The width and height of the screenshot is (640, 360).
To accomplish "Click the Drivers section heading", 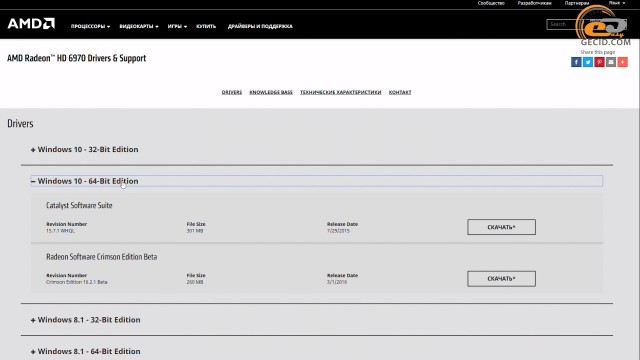I will [x=20, y=123].
